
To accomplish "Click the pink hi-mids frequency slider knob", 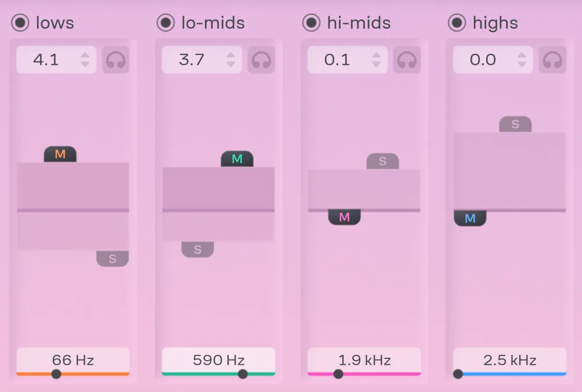I will click(338, 374).
